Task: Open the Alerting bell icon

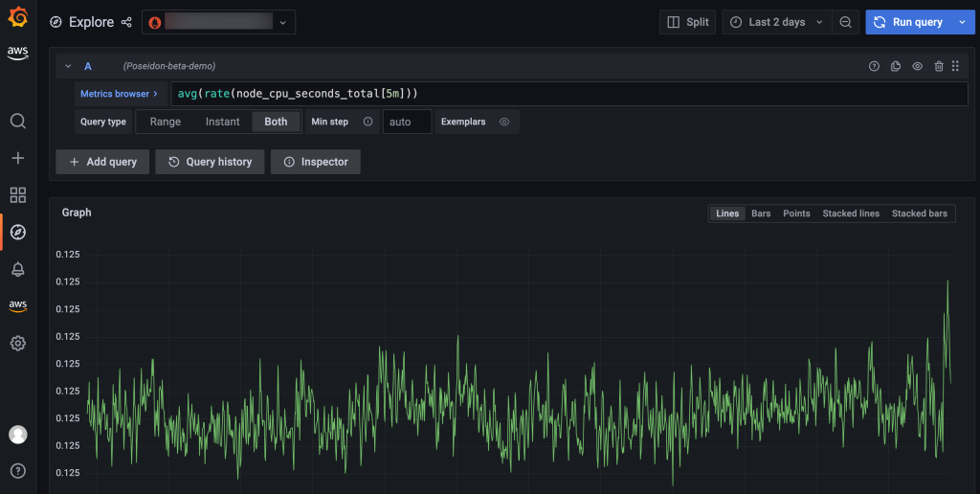Action: pyautogui.click(x=17, y=269)
